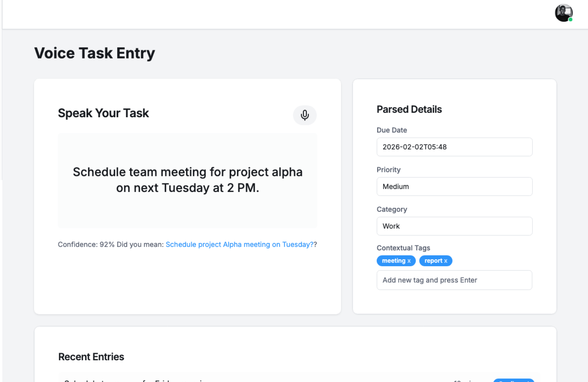Click the Parsed Details heading
The height and width of the screenshot is (382, 588).
tap(409, 109)
